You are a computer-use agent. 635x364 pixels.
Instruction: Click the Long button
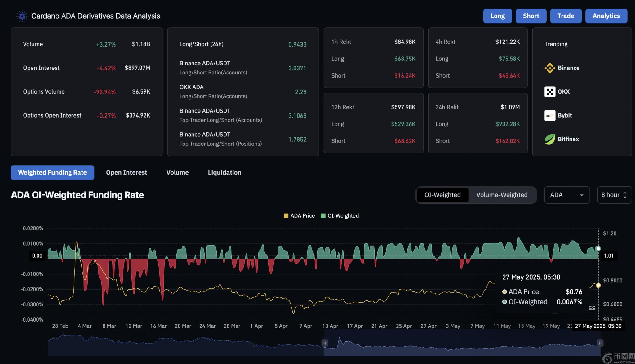point(497,16)
